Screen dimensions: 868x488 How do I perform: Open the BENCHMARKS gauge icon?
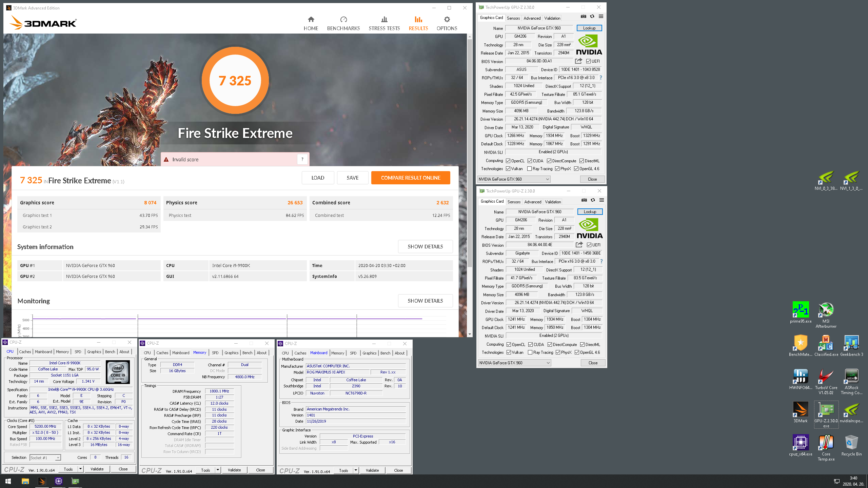[343, 19]
